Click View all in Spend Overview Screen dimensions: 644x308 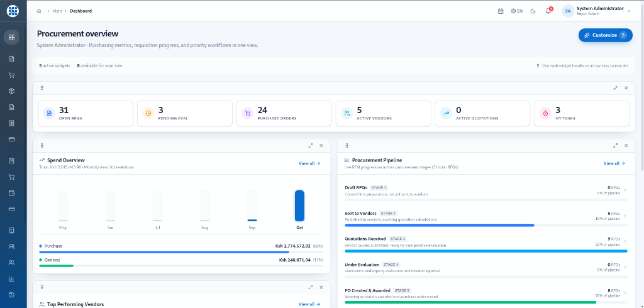click(x=309, y=163)
